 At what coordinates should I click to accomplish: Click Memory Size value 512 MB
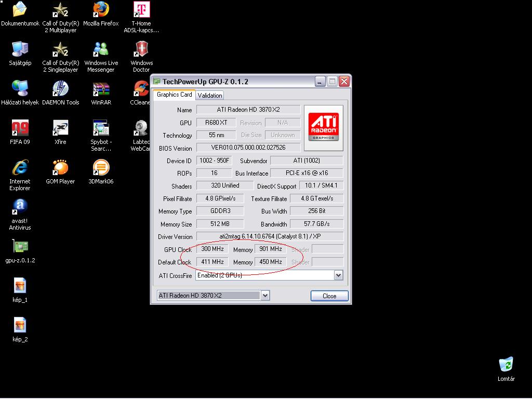220,224
